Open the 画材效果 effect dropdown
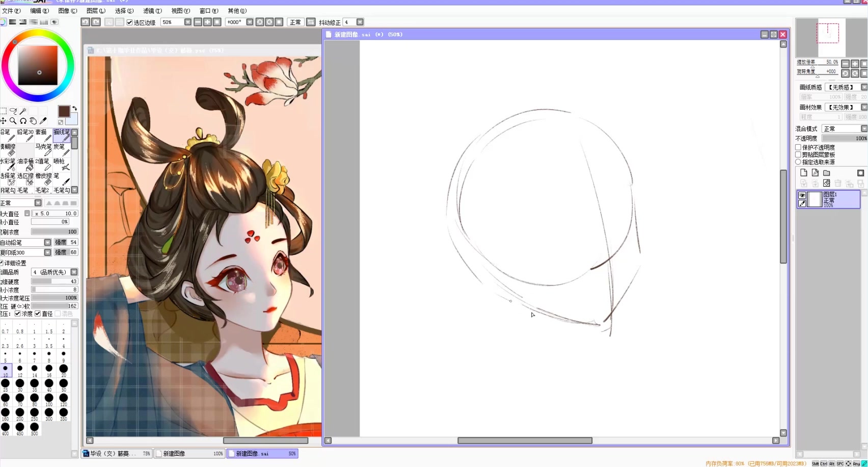The height and width of the screenshot is (467, 868). (x=864, y=107)
